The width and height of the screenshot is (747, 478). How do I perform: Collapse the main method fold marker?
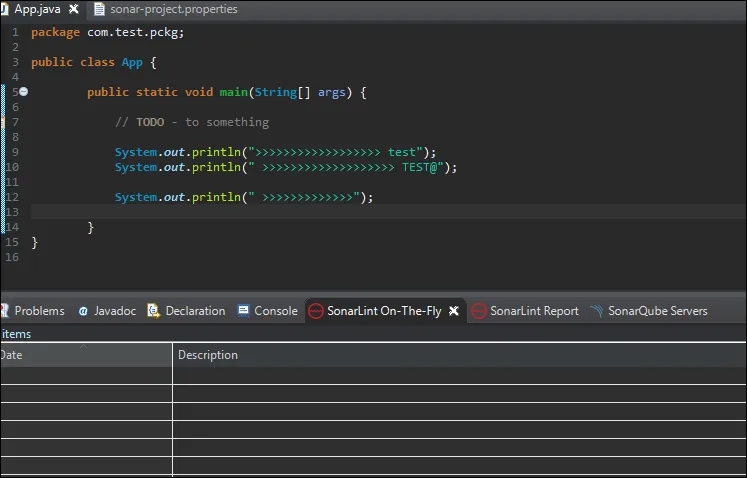(23, 92)
